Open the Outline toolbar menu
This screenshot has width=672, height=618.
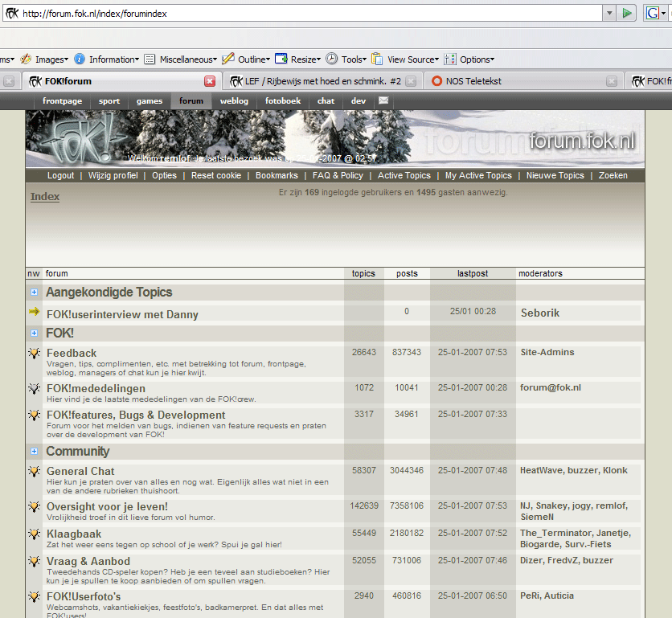tap(247, 59)
